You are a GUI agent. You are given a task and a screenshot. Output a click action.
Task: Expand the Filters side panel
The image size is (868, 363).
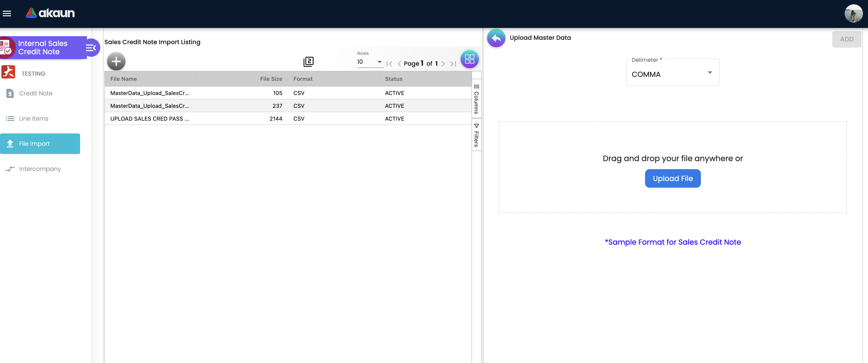tap(476, 135)
